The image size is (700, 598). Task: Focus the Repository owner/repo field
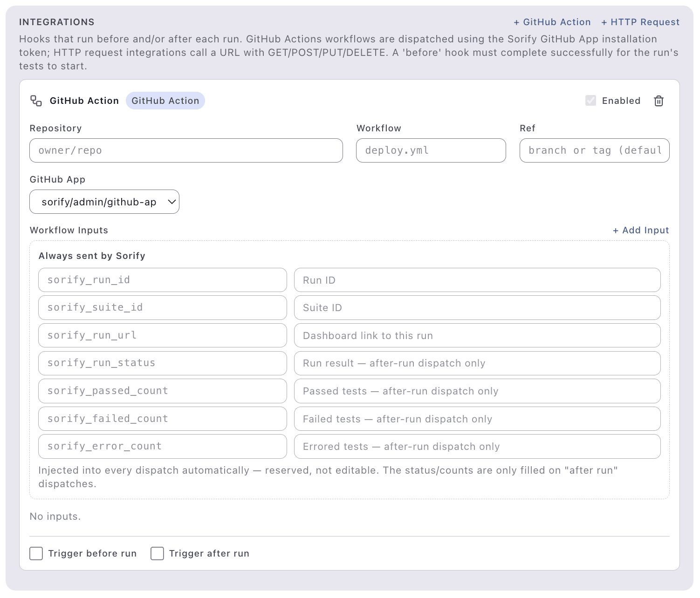click(186, 150)
